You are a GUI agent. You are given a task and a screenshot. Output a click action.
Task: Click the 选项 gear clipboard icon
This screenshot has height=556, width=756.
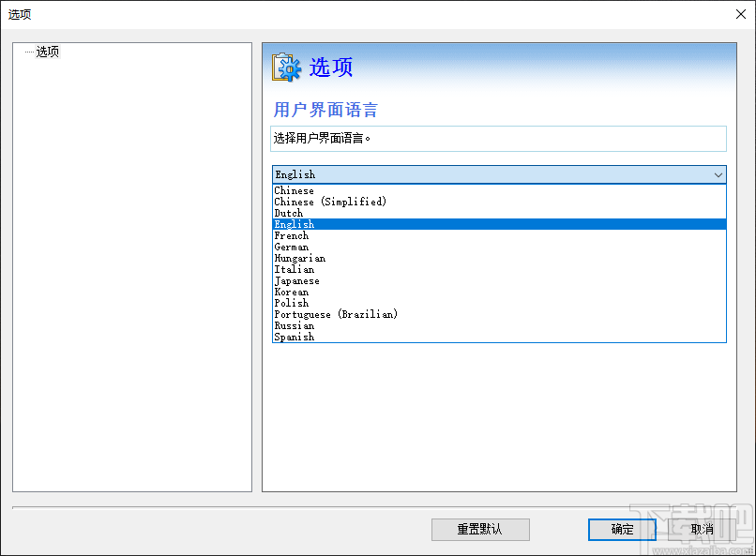click(x=286, y=67)
